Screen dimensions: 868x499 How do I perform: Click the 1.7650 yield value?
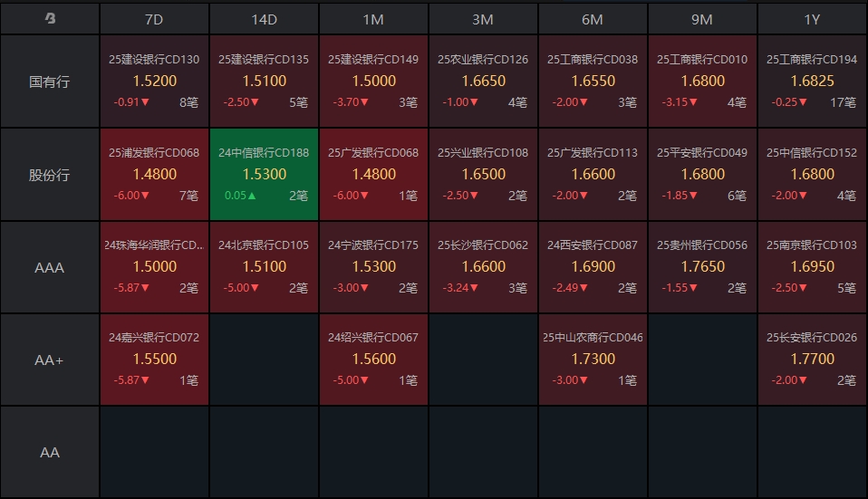click(x=702, y=266)
